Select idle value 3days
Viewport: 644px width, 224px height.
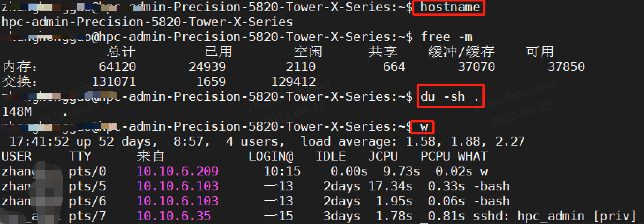click(x=342, y=216)
